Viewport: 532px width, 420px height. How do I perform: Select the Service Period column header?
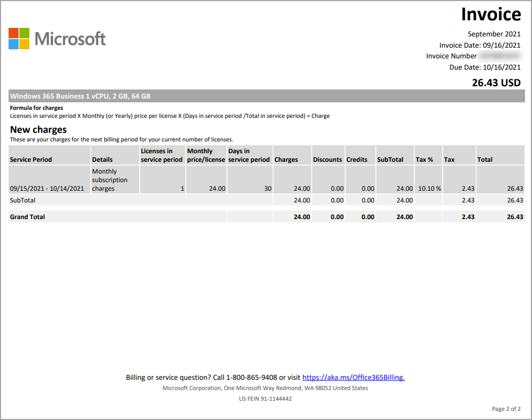tap(31, 159)
